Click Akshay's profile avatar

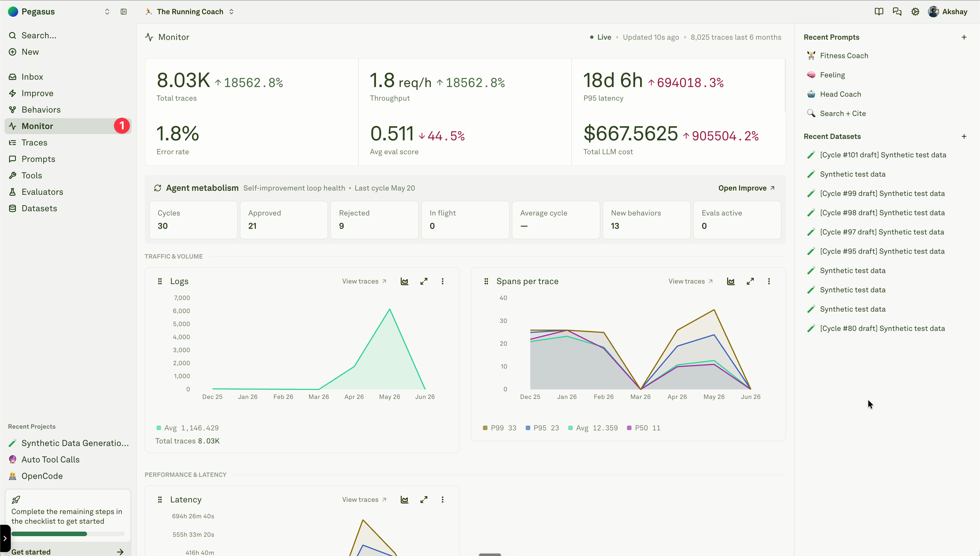click(933, 12)
